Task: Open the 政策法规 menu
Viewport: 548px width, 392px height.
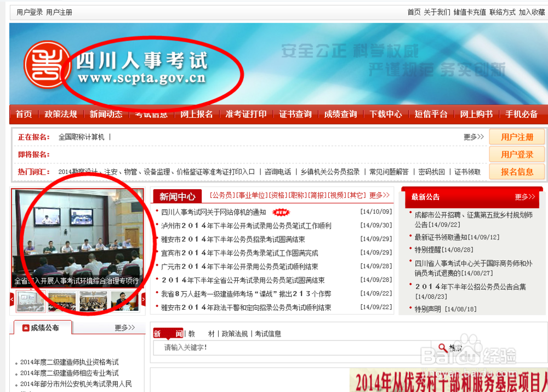Action: coord(61,114)
